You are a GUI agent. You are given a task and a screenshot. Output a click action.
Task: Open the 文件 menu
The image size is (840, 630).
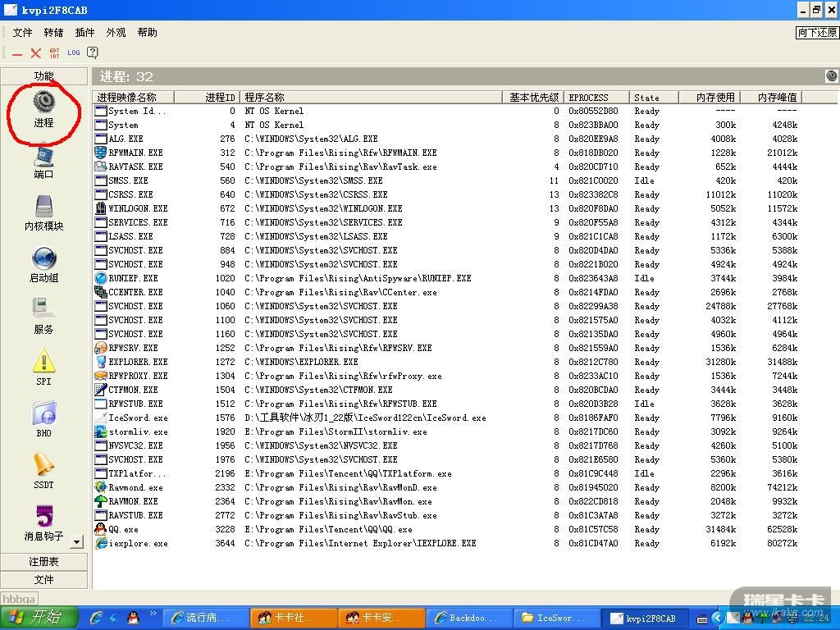22,33
